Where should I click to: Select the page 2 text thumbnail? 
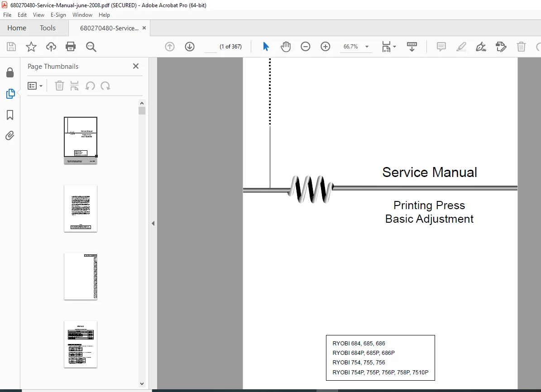[81, 208]
